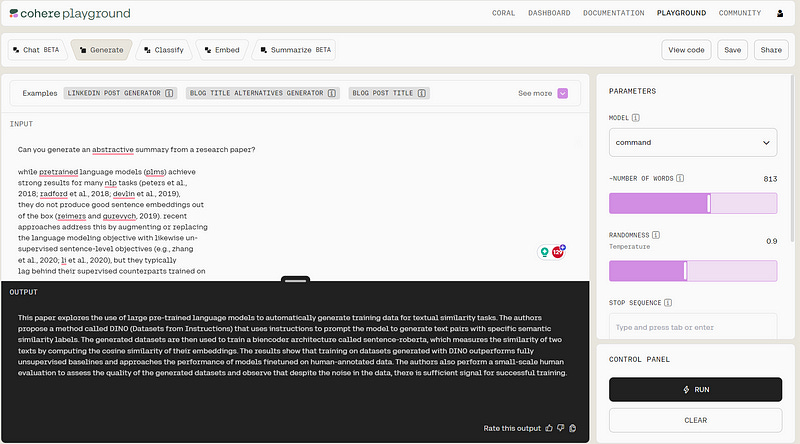800x444 pixels.
Task: Run the generation with the RUN button
Action: pos(695,389)
